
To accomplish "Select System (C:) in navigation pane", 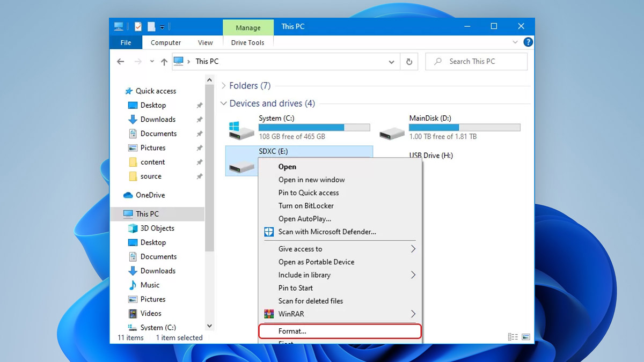I will pyautogui.click(x=158, y=328).
